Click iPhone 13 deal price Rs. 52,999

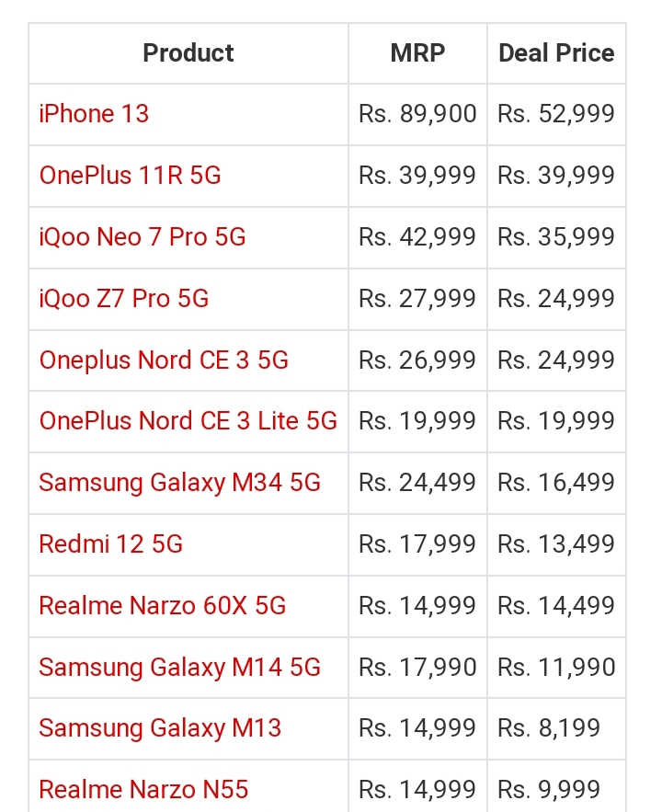tap(556, 114)
